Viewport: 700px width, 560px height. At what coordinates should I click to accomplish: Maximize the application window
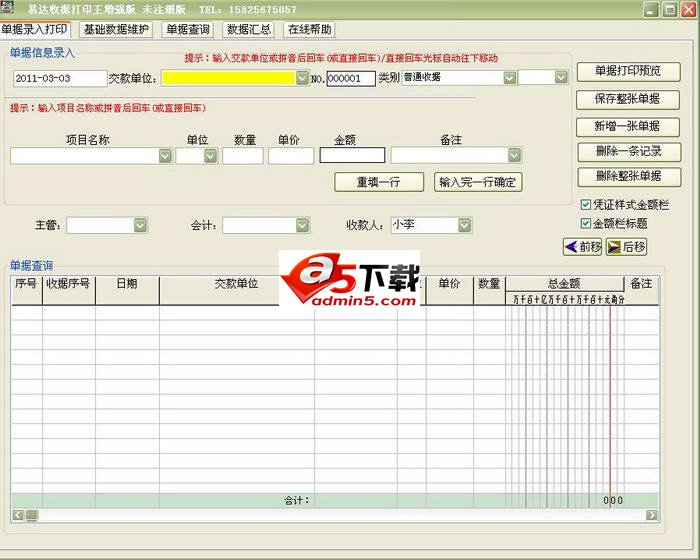click(670, 9)
